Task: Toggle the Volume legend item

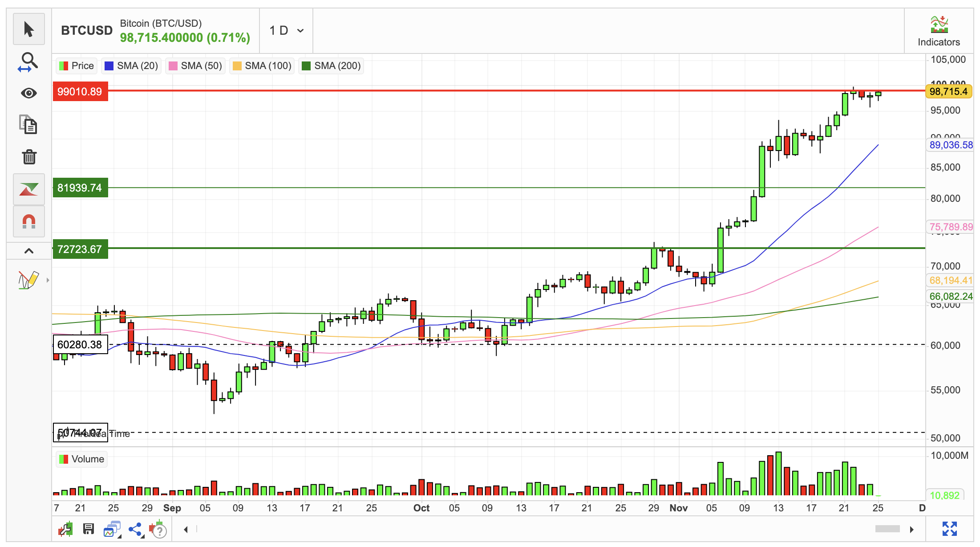Action: [81, 459]
